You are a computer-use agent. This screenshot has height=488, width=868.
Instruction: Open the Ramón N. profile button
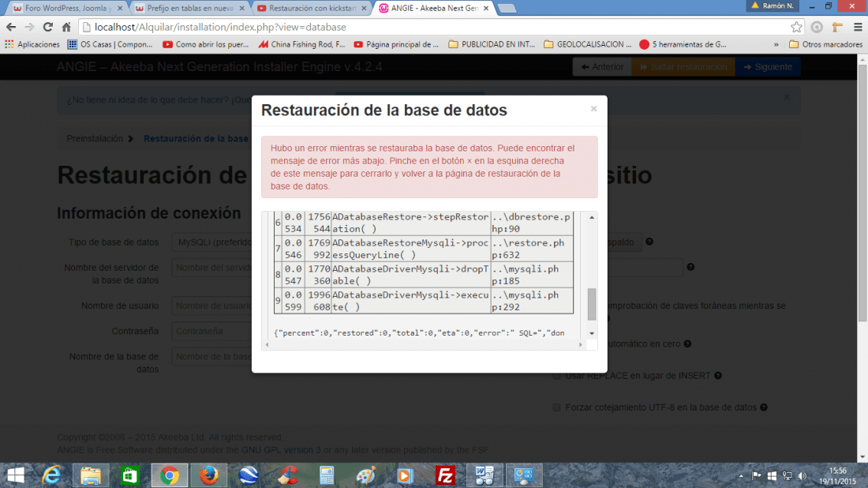773,6
